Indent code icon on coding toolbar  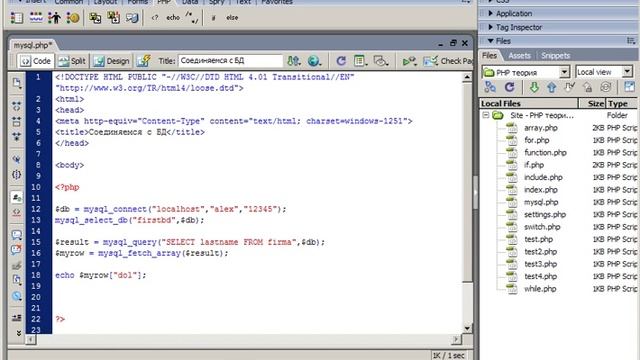tap(17, 318)
